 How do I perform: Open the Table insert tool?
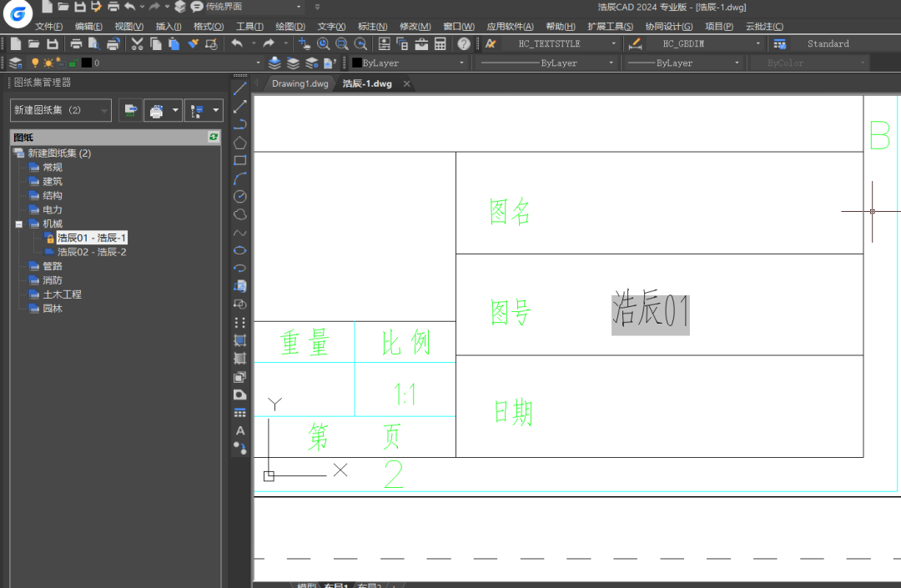tap(240, 412)
